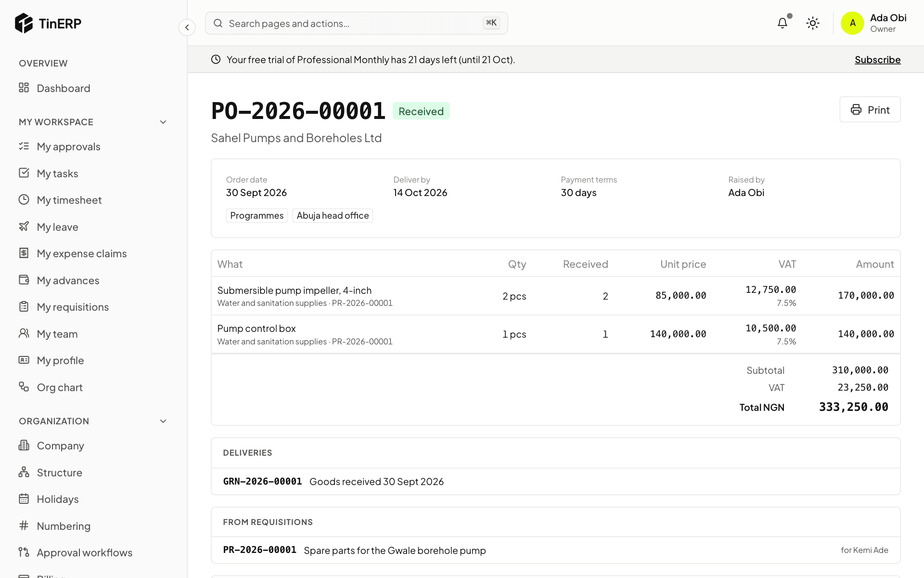The width and height of the screenshot is (924, 578).
Task: Click the My advances wallet icon
Action: 24,280
